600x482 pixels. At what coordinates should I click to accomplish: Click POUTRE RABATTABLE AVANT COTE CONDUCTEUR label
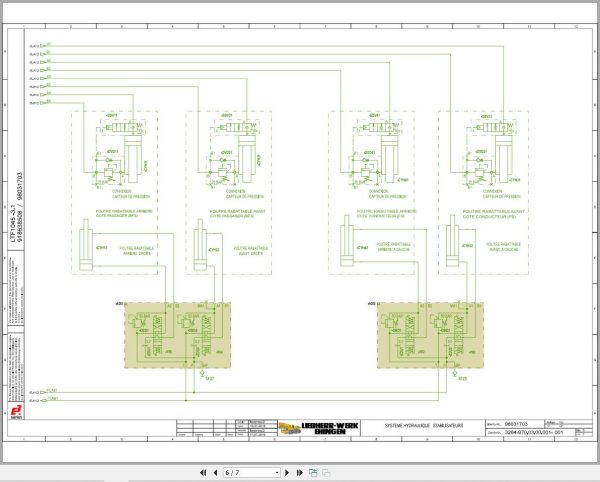pyautogui.click(x=494, y=214)
